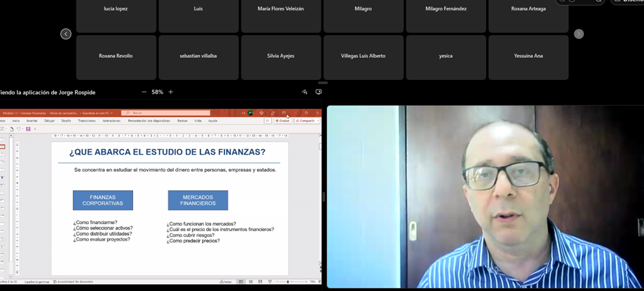The image size is (644, 291).
Task: Open the PowerPoint comments bubble icon
Action: point(268,121)
